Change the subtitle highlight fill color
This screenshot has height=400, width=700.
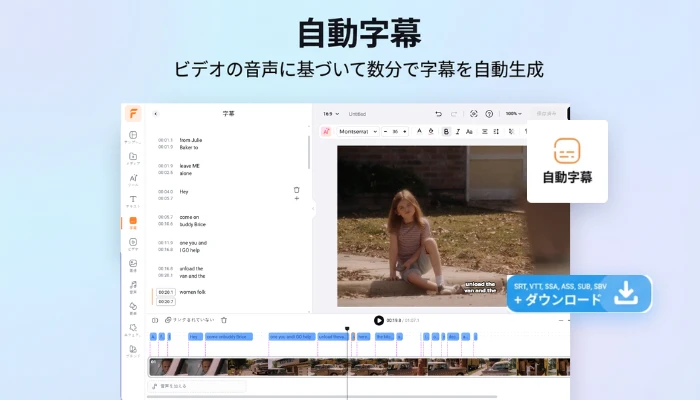431,131
